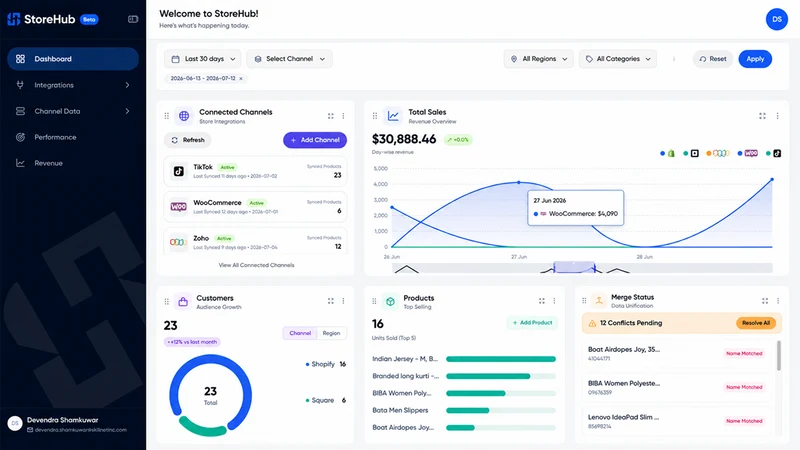The image size is (800, 450).
Task: Click the Reset filters button
Action: click(x=713, y=59)
